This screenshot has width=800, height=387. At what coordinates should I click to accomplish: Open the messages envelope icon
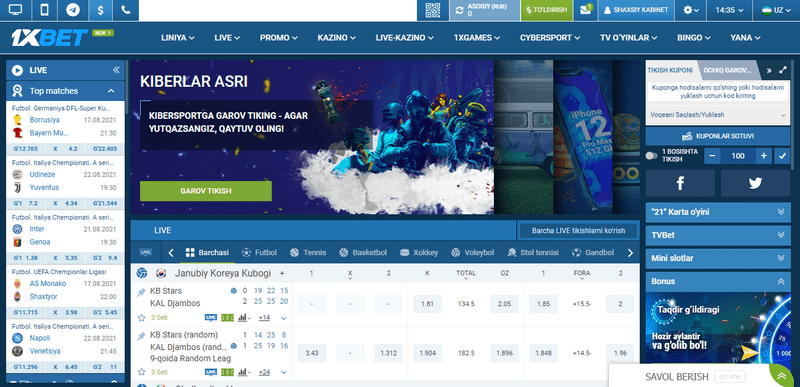click(x=586, y=10)
